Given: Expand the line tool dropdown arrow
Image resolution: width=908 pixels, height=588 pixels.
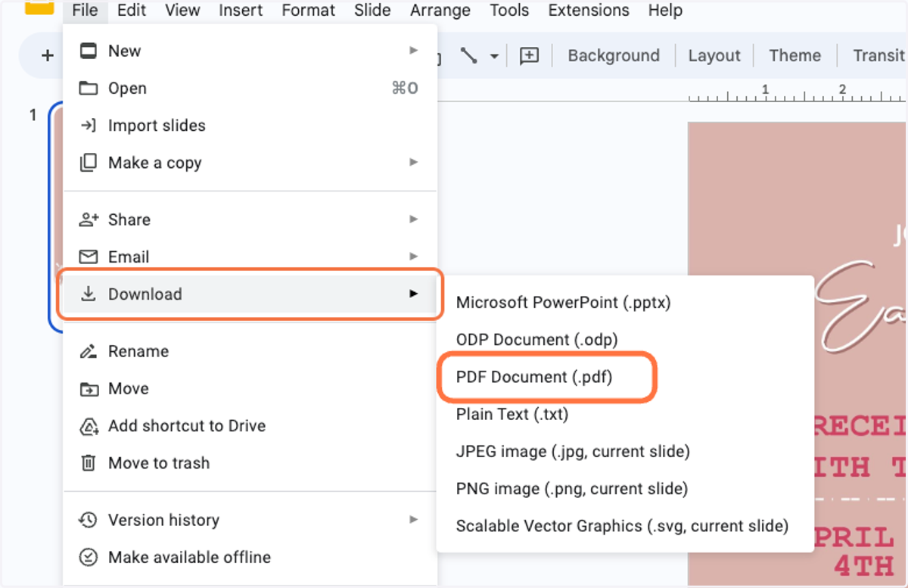Looking at the screenshot, I should tap(494, 56).
